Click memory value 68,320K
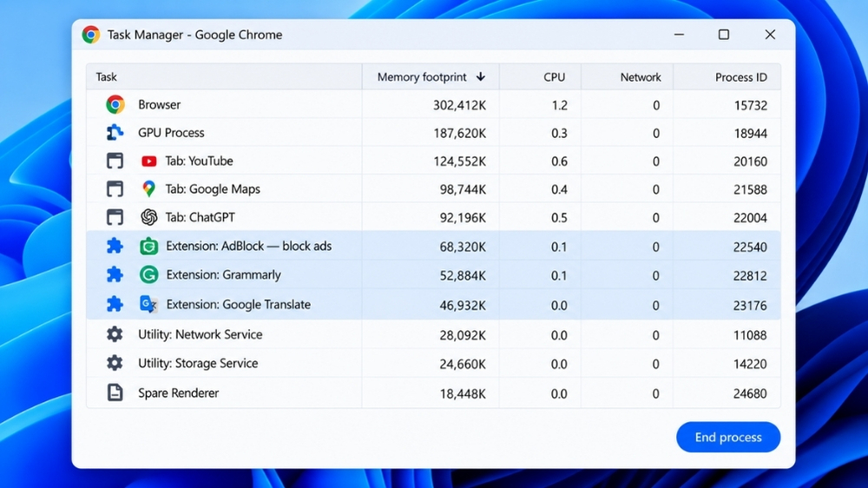 (463, 247)
